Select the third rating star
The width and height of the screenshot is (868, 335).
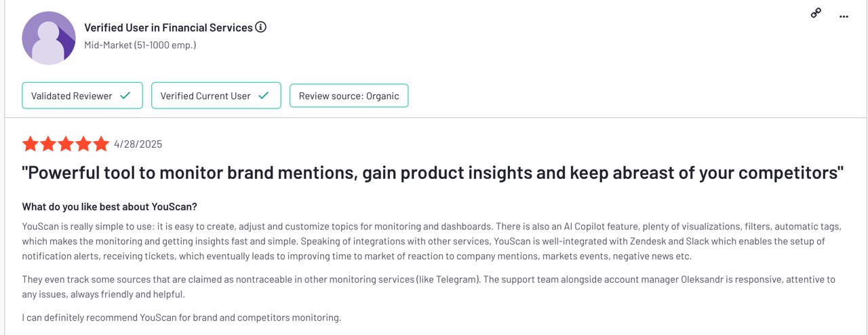pos(66,144)
